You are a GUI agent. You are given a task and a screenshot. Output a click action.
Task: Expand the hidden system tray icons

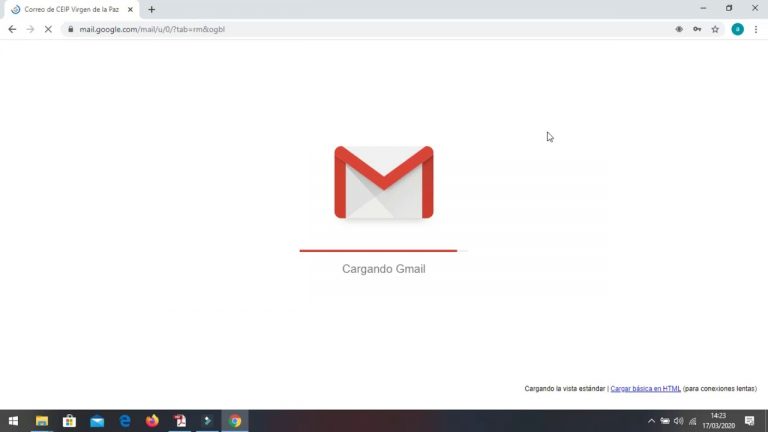coord(651,421)
